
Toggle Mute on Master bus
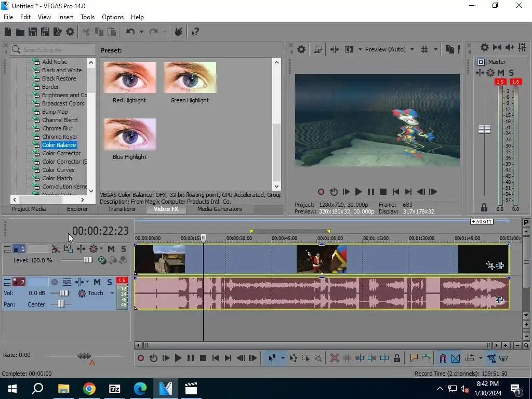[x=501, y=73]
